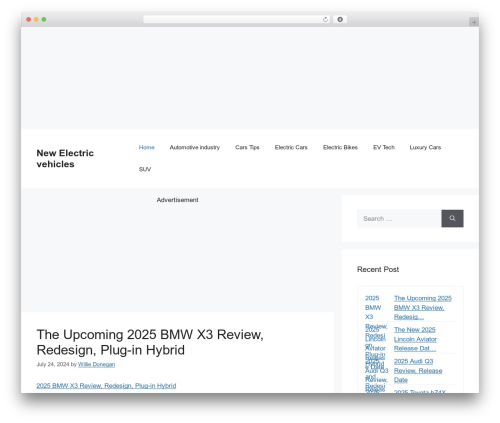Click the search magnifier button
The height and width of the screenshot is (423, 500).
click(x=452, y=218)
